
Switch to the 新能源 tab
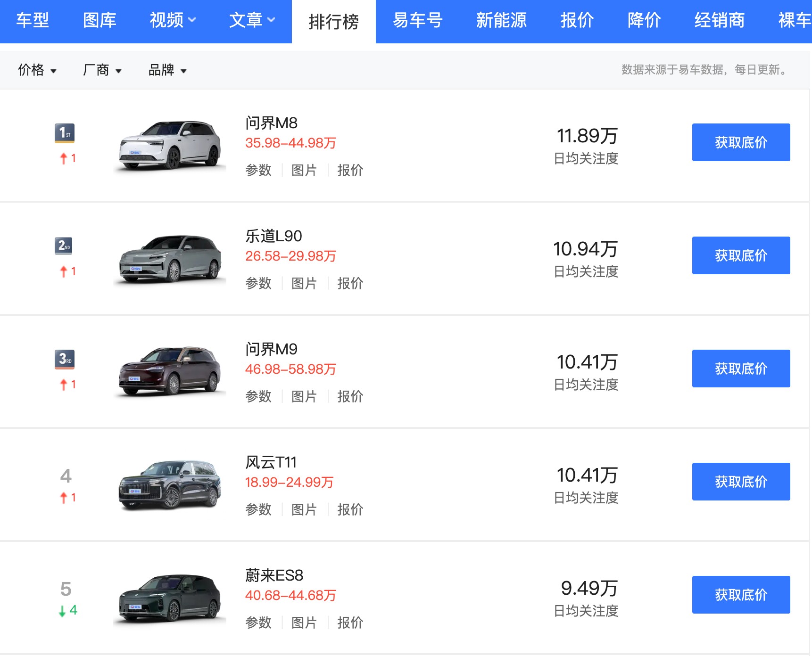501,20
